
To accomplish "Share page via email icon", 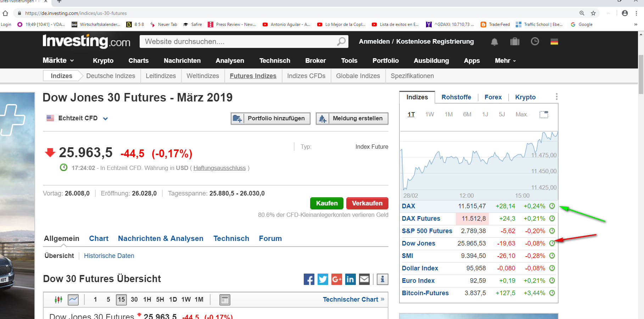I will [x=364, y=279].
